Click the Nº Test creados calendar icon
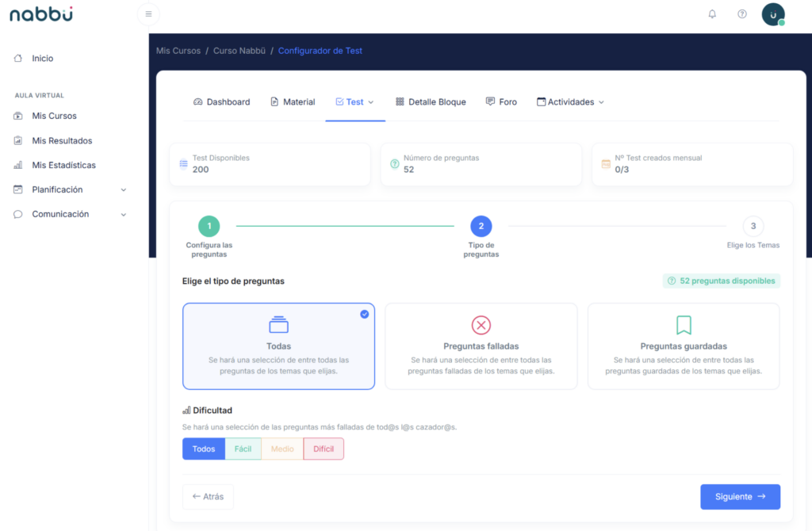The image size is (812, 531). (606, 164)
